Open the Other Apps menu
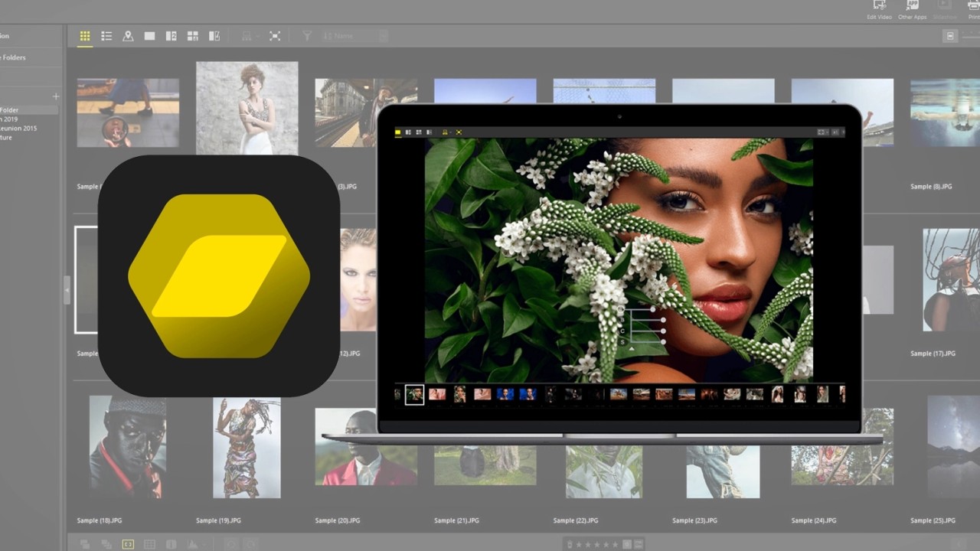Screen dimensions: 980x551 [x=912, y=9]
